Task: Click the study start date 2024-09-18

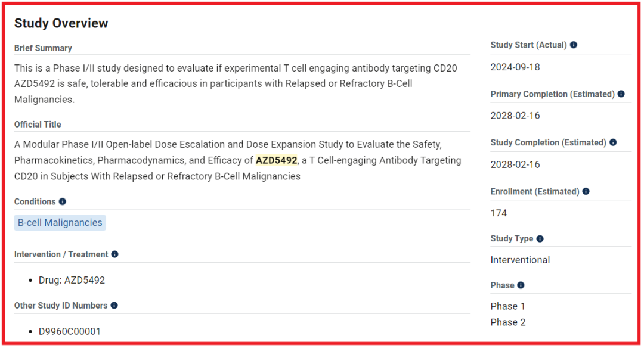Action: (x=515, y=67)
